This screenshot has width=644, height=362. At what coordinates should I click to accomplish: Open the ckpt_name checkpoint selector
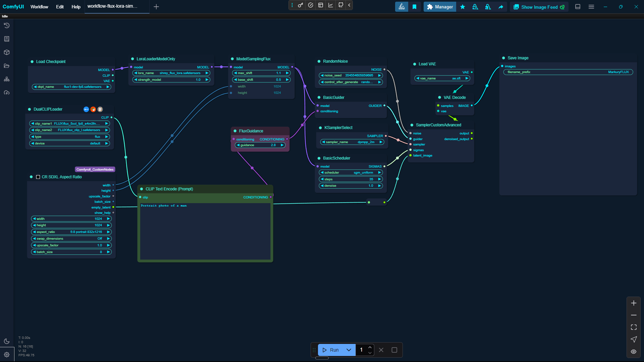point(71,87)
